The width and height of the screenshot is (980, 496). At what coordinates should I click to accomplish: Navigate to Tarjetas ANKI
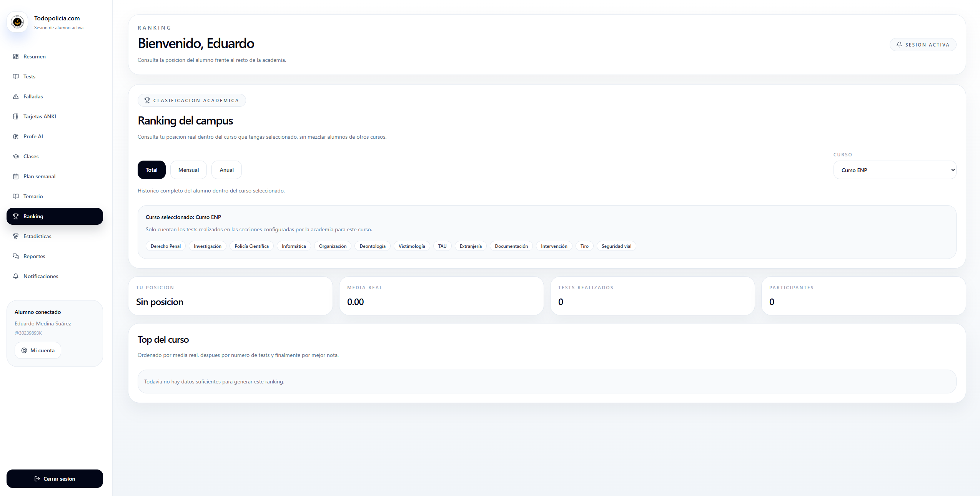click(55, 116)
